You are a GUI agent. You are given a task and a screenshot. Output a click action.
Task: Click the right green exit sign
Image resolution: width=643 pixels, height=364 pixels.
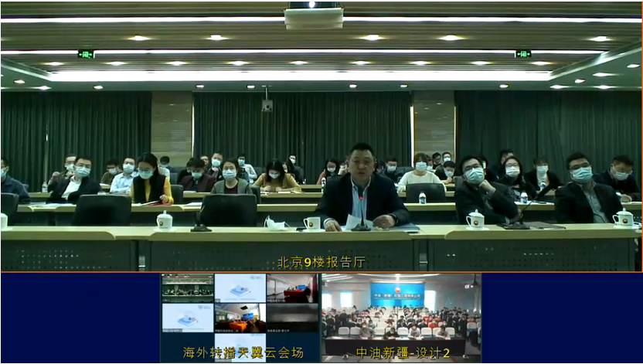pos(523,54)
